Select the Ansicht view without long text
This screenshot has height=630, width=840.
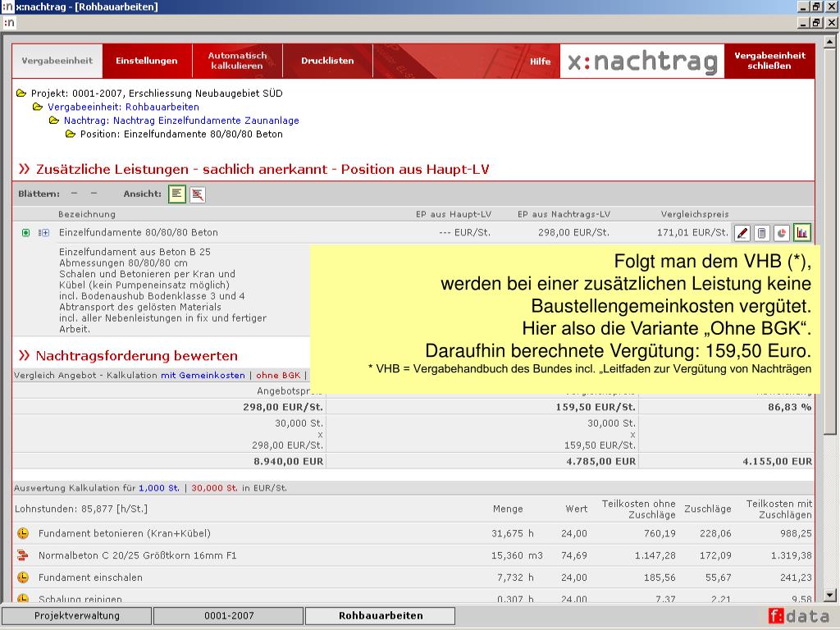coord(197,194)
